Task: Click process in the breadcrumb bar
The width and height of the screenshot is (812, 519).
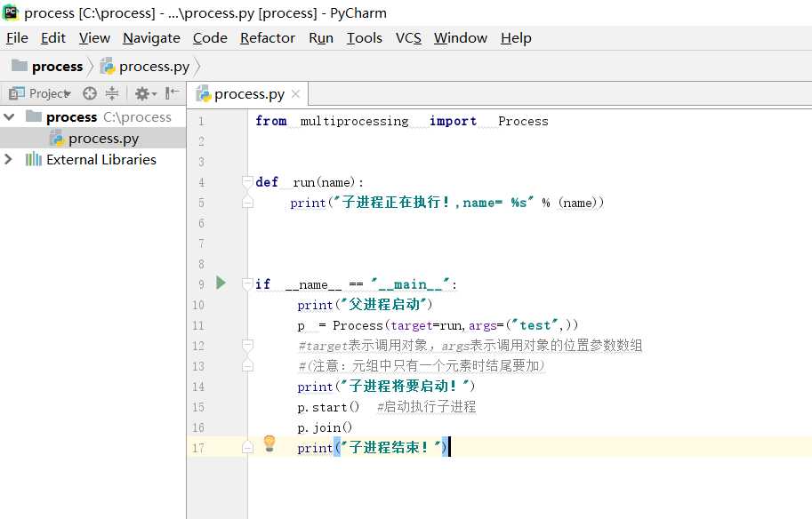Action: click(x=57, y=67)
